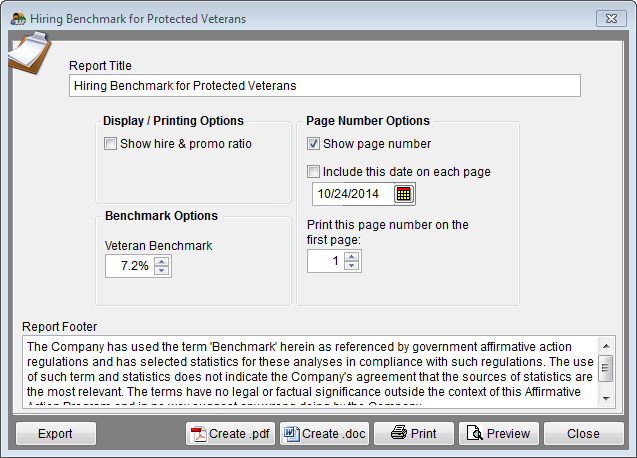
Task: Create a .doc Word file
Action: (x=324, y=433)
